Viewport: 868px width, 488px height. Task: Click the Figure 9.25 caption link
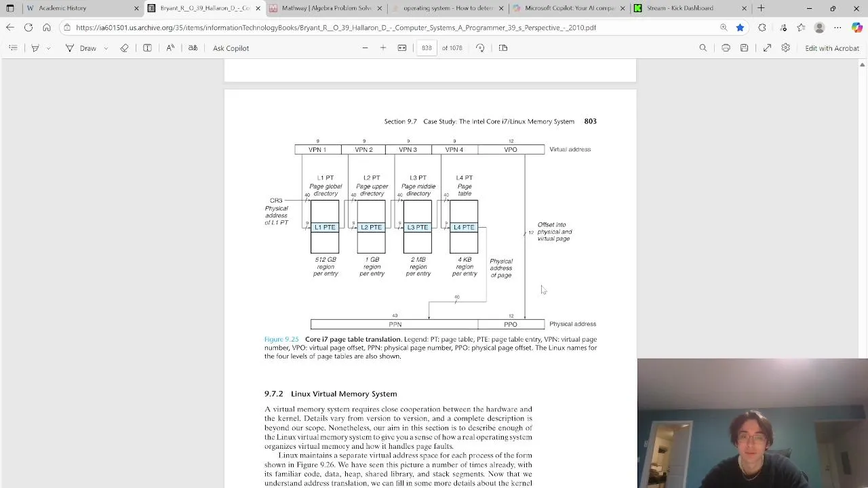pos(281,340)
